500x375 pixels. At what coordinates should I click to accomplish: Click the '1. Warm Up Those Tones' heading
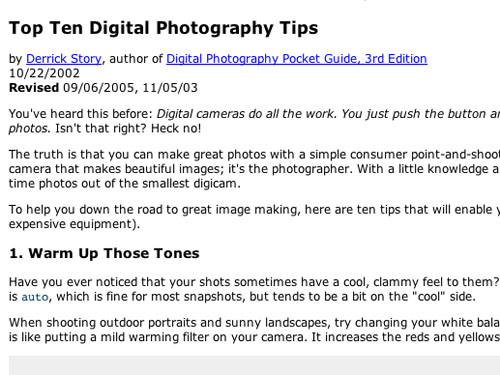[x=104, y=253]
